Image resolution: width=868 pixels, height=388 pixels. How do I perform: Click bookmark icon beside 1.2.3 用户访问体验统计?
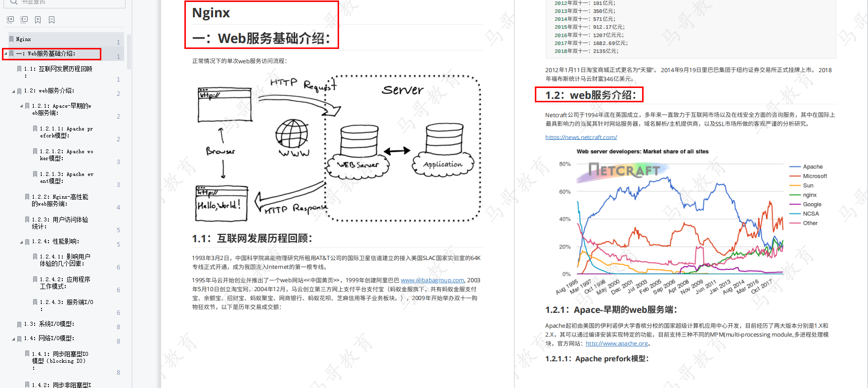coord(27,219)
